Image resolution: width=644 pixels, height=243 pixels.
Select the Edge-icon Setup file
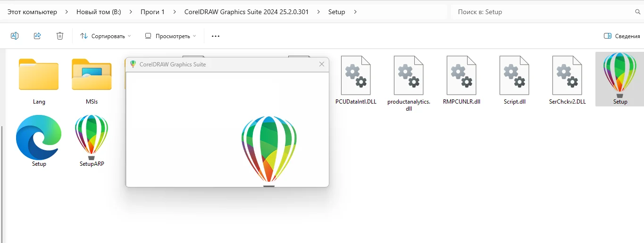39,138
